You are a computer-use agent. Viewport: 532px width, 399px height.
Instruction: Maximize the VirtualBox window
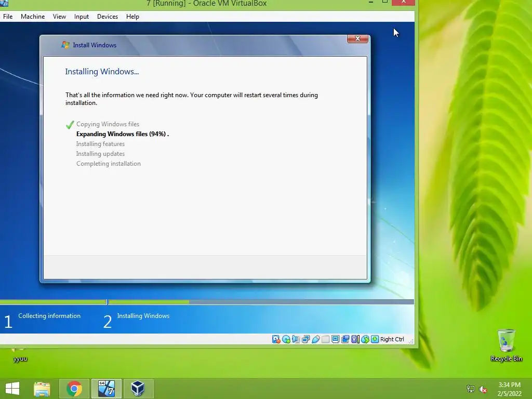coord(384,2)
